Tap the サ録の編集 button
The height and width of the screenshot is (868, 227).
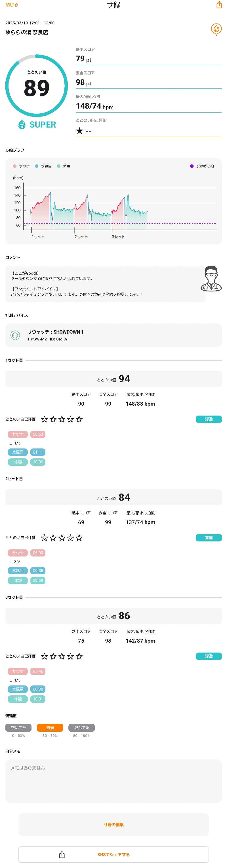click(113, 825)
